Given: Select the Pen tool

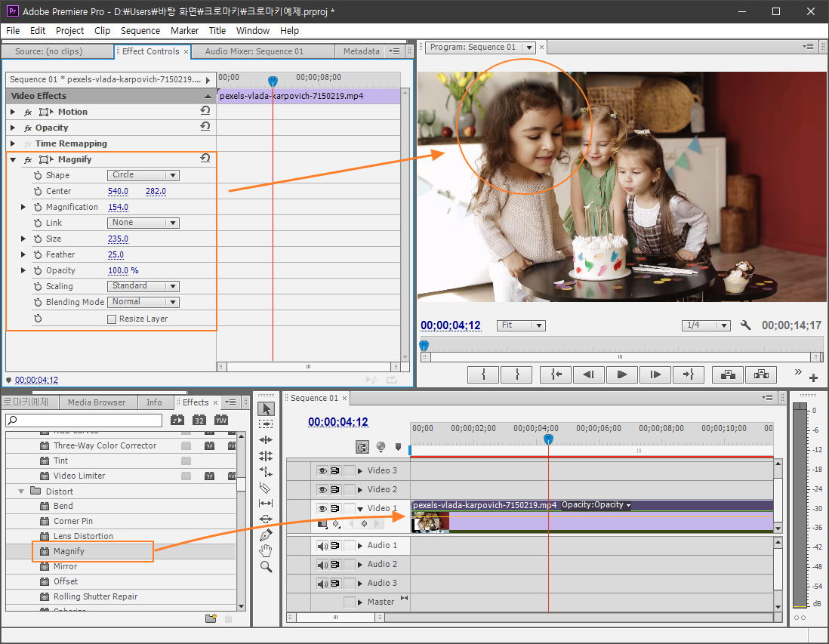Looking at the screenshot, I should (x=266, y=535).
